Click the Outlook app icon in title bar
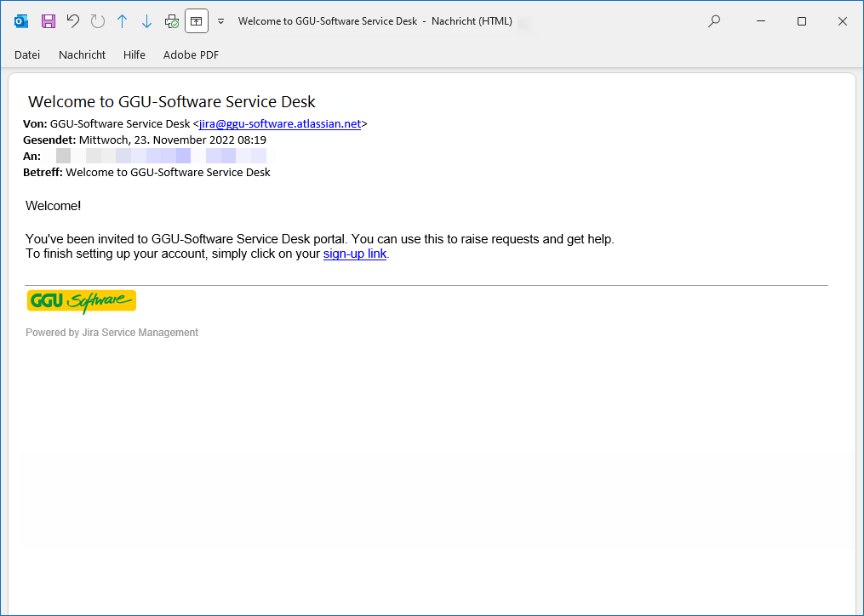The image size is (864, 616). click(x=21, y=21)
